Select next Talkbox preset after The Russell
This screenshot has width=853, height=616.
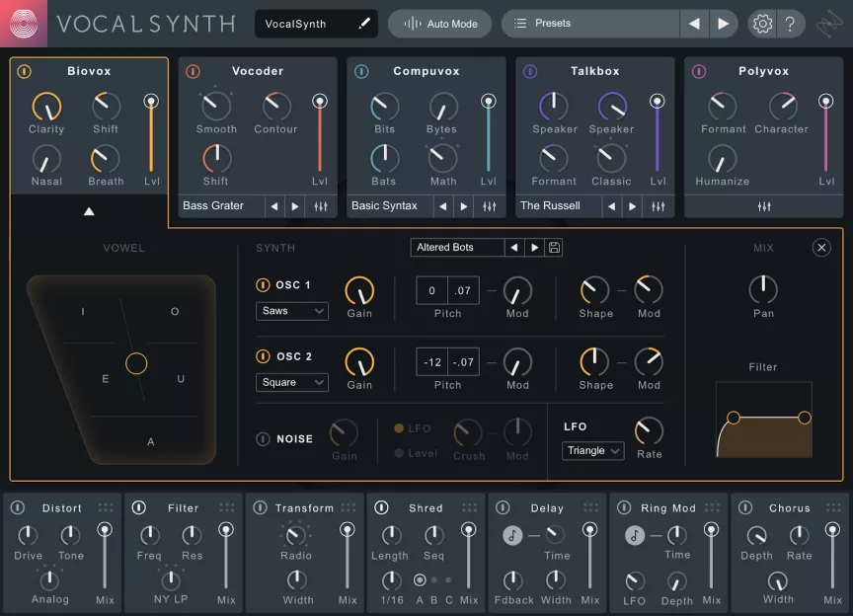(x=632, y=206)
